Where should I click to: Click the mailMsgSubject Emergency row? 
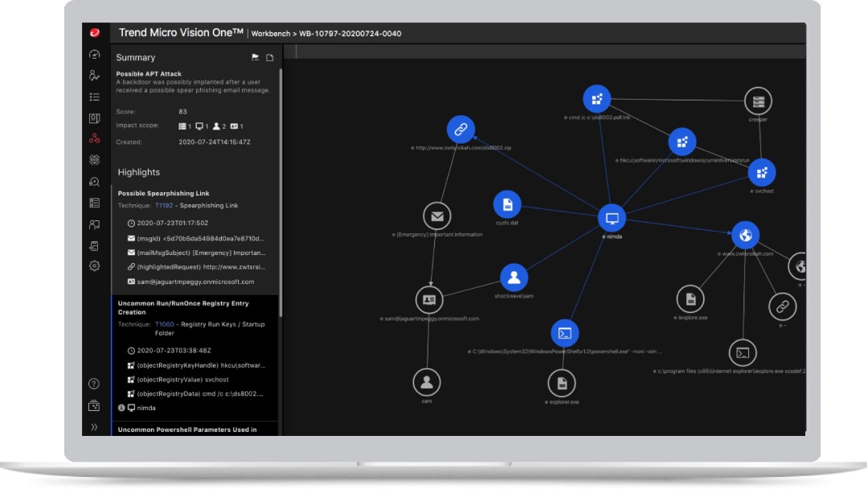tap(197, 253)
